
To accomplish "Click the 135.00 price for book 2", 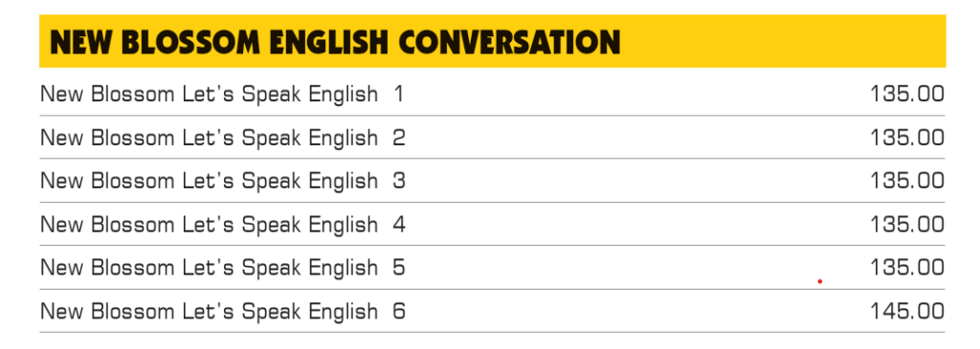I will pyautogui.click(x=907, y=138).
